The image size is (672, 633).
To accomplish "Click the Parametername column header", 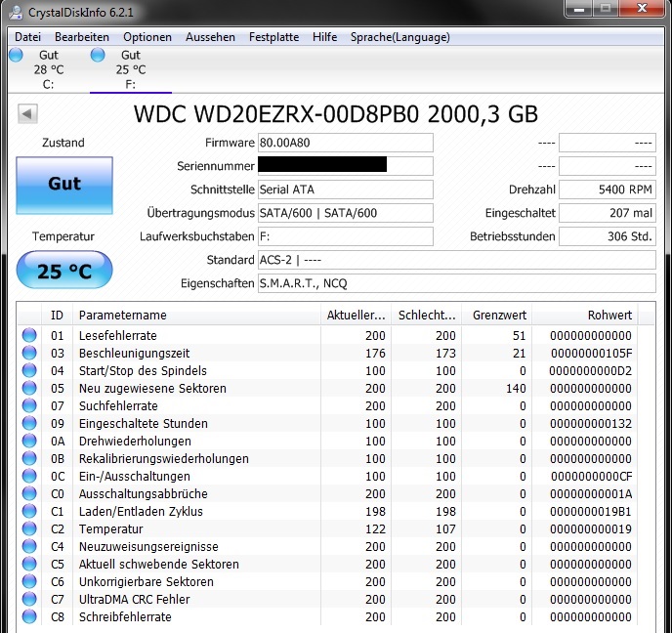I will (196, 315).
